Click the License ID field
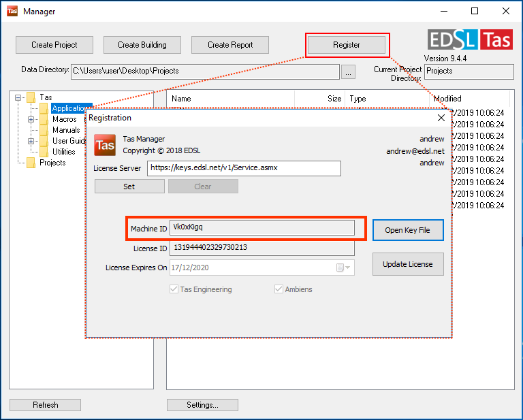Screen dimensions: 523x420 click(x=261, y=248)
